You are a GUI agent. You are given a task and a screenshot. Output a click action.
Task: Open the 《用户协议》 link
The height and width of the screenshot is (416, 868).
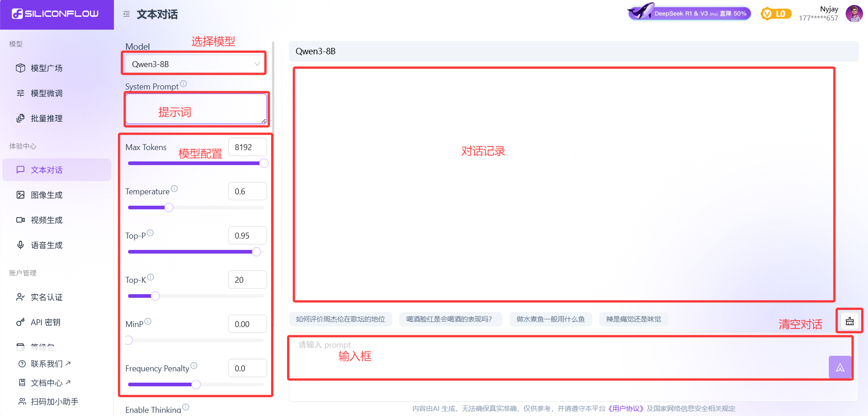626,409
